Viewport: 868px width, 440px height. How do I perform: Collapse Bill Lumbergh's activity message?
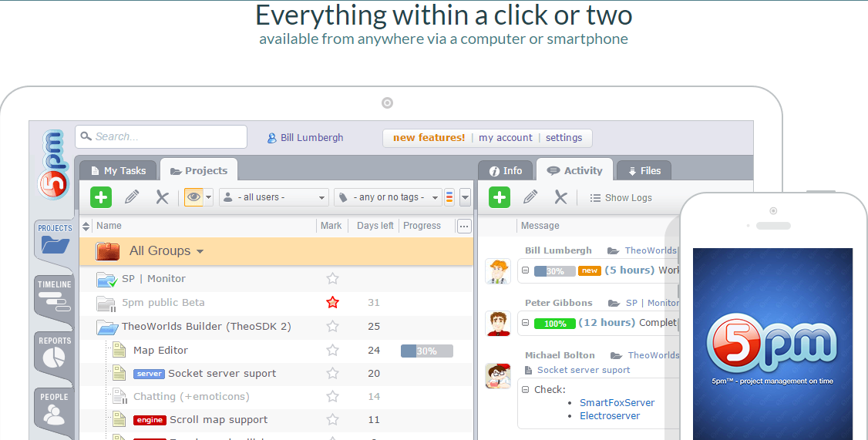525,270
